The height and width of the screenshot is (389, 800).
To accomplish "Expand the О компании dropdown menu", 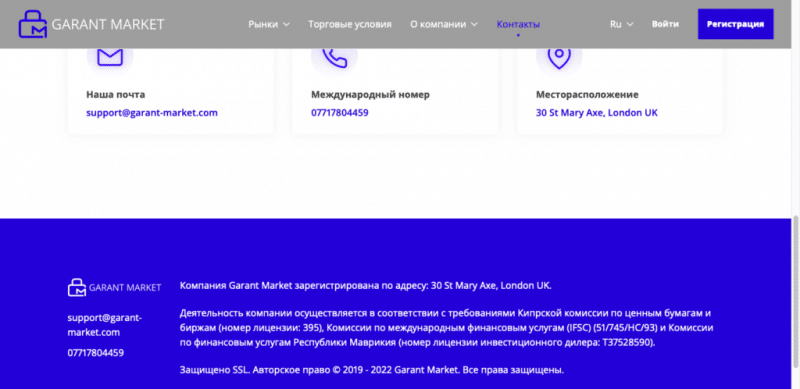I will point(444,24).
